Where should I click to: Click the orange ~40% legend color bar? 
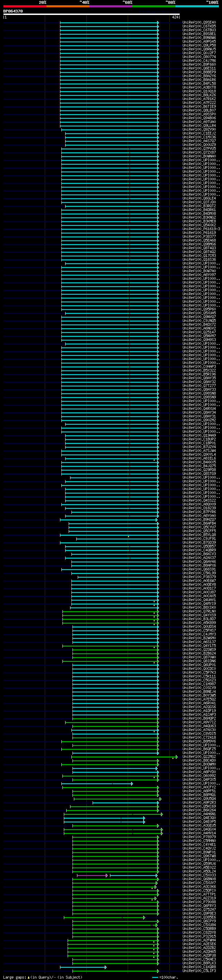(x=68, y=6)
